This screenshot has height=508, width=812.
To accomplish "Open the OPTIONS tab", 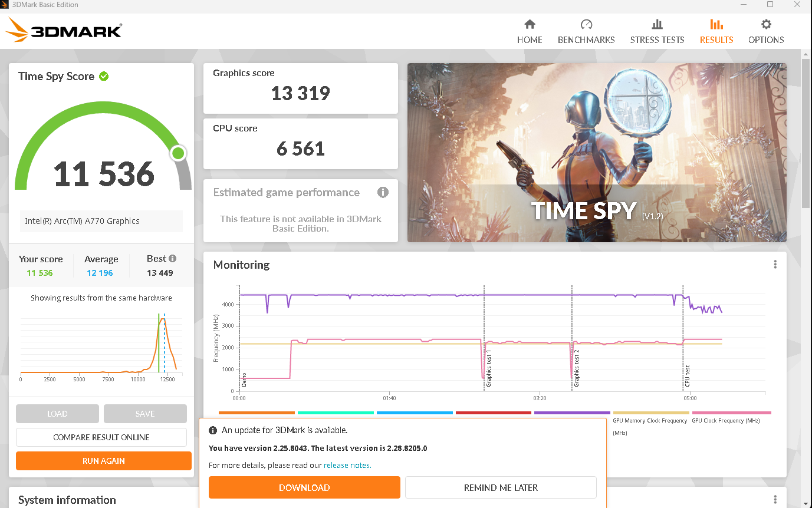I will [x=766, y=32].
